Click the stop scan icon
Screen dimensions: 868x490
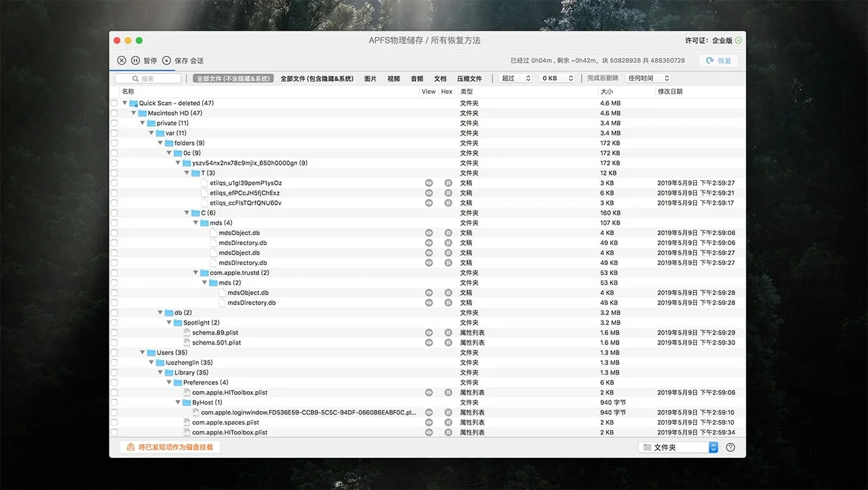121,60
